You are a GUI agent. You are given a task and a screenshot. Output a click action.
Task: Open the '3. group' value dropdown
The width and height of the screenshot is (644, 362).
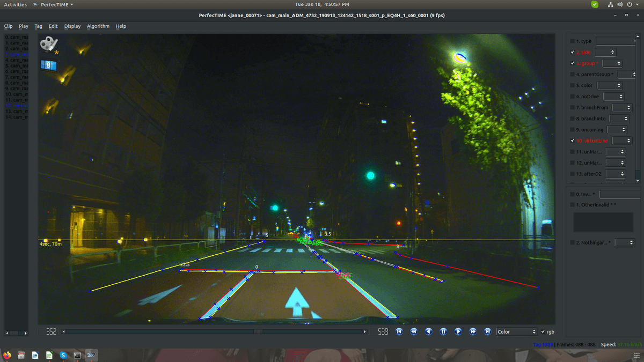[612, 63]
